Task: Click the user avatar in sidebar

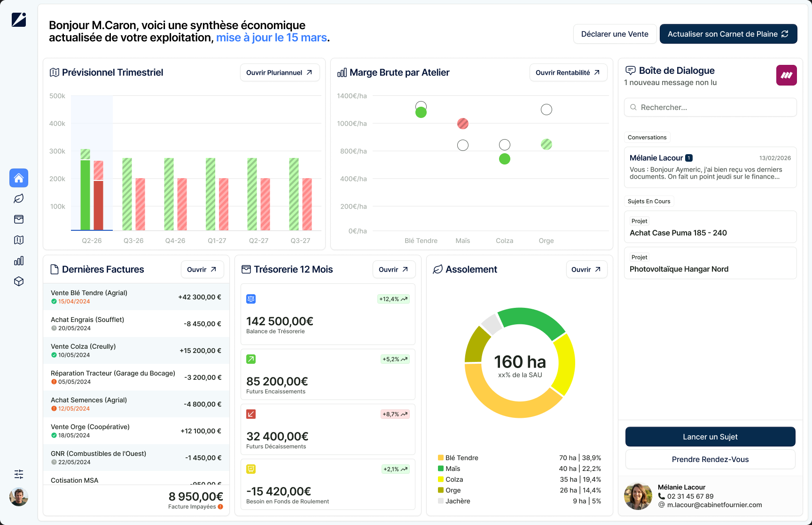Action: coord(19,497)
